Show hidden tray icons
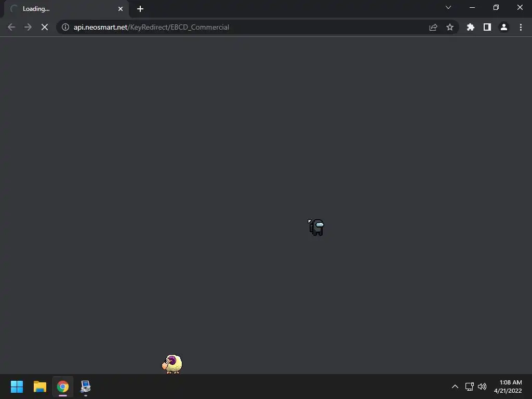The height and width of the screenshot is (399, 532). point(455,387)
